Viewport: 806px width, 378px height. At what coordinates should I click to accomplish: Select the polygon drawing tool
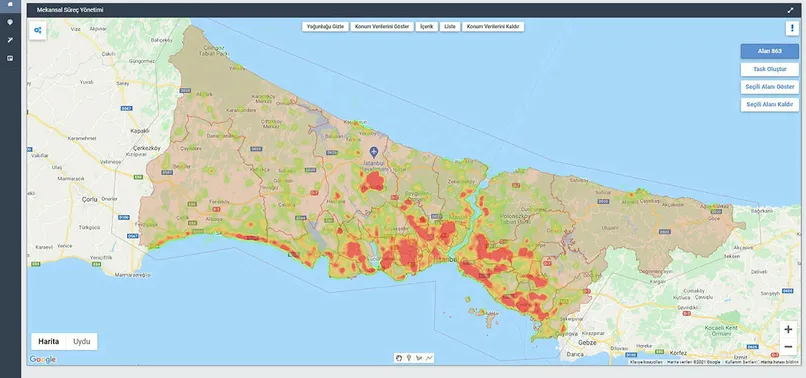[419, 358]
